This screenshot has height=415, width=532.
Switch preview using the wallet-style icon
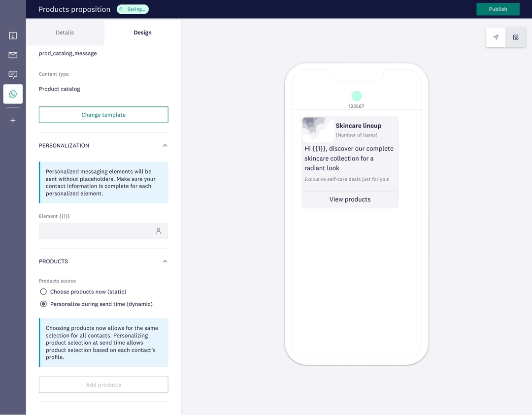point(516,37)
